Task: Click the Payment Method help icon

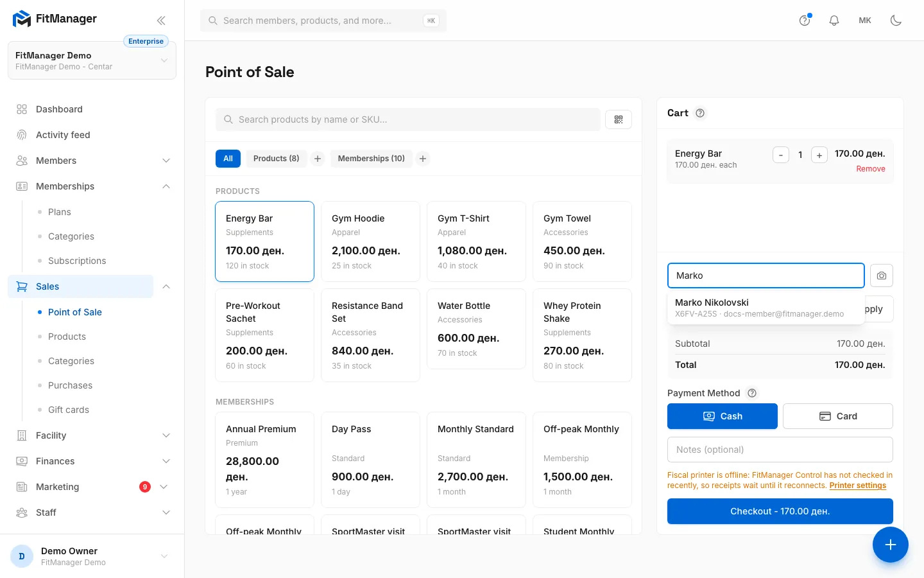Action: pyautogui.click(x=752, y=393)
